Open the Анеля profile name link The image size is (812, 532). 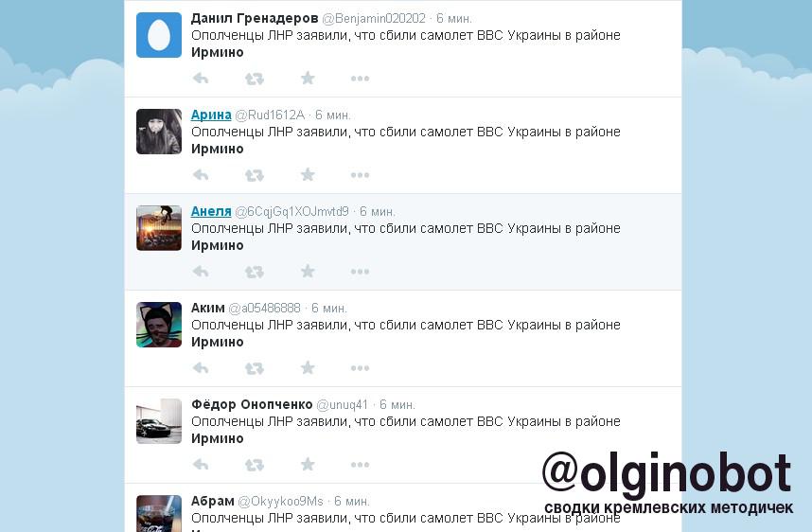tap(211, 211)
